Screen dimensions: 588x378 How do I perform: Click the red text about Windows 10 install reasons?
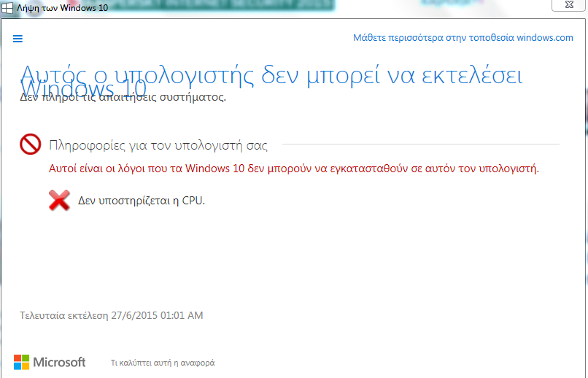pyautogui.click(x=294, y=169)
